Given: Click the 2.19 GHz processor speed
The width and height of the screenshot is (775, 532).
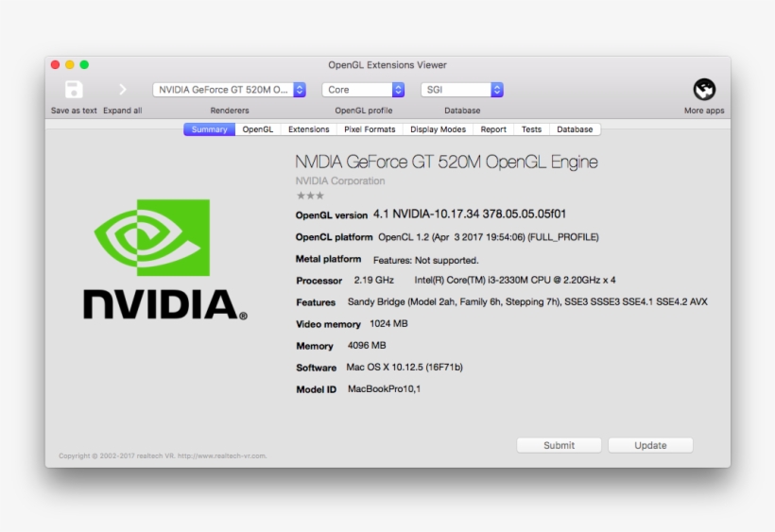Looking at the screenshot, I should [373, 280].
